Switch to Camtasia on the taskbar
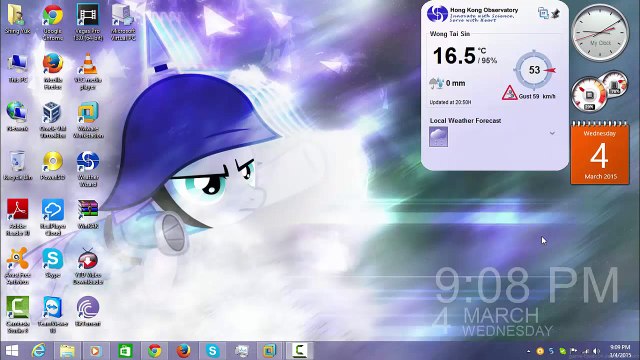This screenshot has height=360, width=640. [299, 351]
